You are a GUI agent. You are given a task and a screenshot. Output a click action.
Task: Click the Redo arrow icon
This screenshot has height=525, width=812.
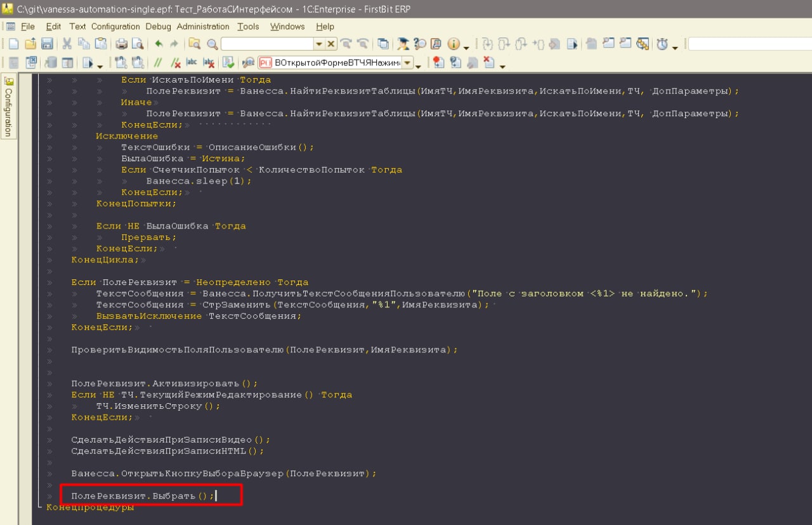click(174, 44)
